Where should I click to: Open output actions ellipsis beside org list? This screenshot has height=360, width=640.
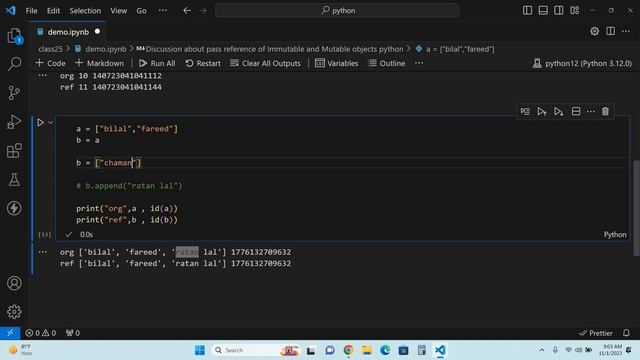click(x=42, y=252)
